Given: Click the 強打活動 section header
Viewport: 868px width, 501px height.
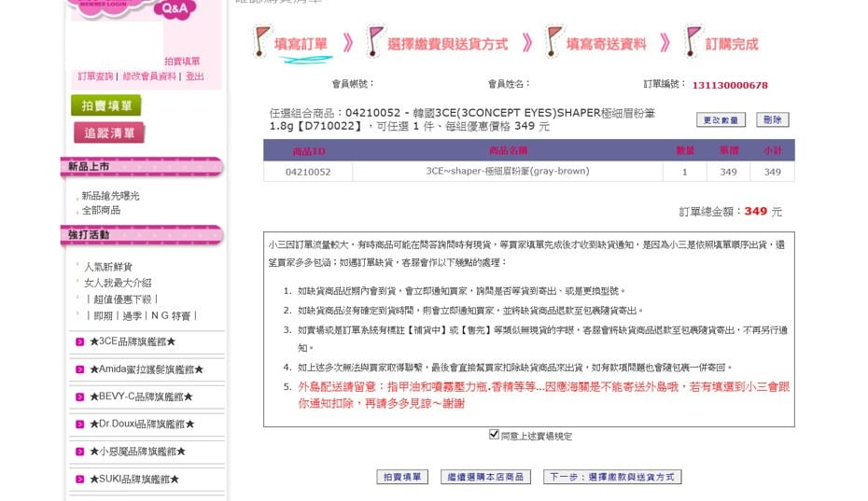Looking at the screenshot, I should coord(142,235).
